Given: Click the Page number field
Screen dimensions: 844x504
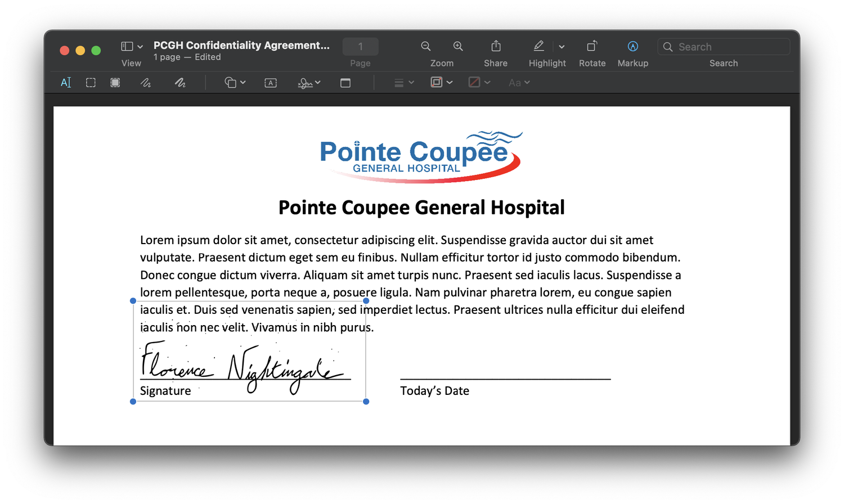Looking at the screenshot, I should point(360,47).
